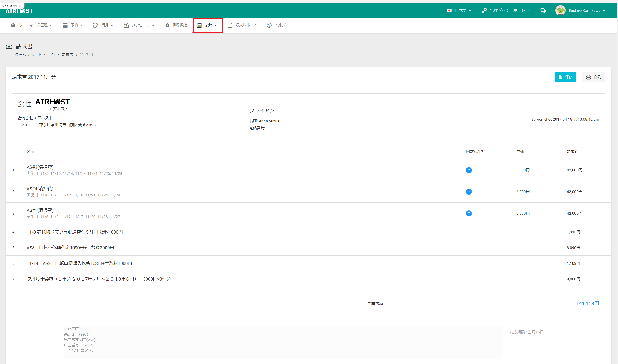The image size is (618, 364).
Task: Open the 日本語 language dropdown
Action: pos(459,10)
